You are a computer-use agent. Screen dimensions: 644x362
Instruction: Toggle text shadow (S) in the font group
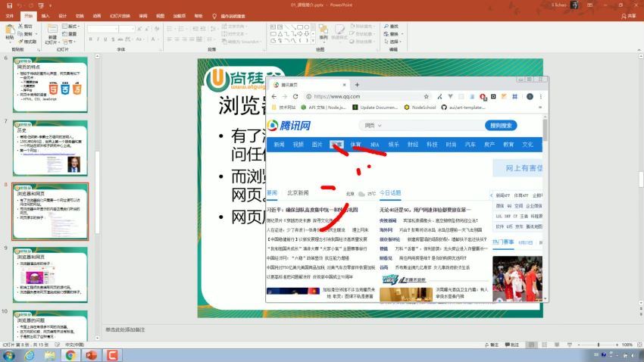pos(113,39)
